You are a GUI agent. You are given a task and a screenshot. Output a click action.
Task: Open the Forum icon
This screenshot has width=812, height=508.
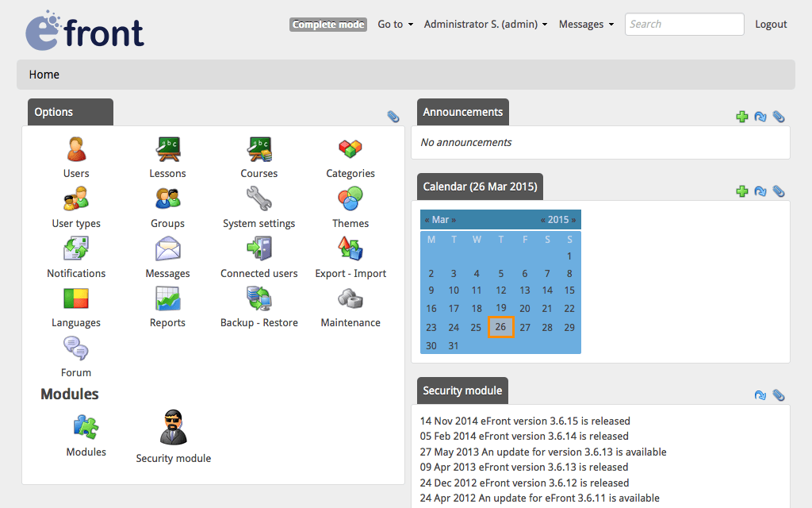(75, 349)
